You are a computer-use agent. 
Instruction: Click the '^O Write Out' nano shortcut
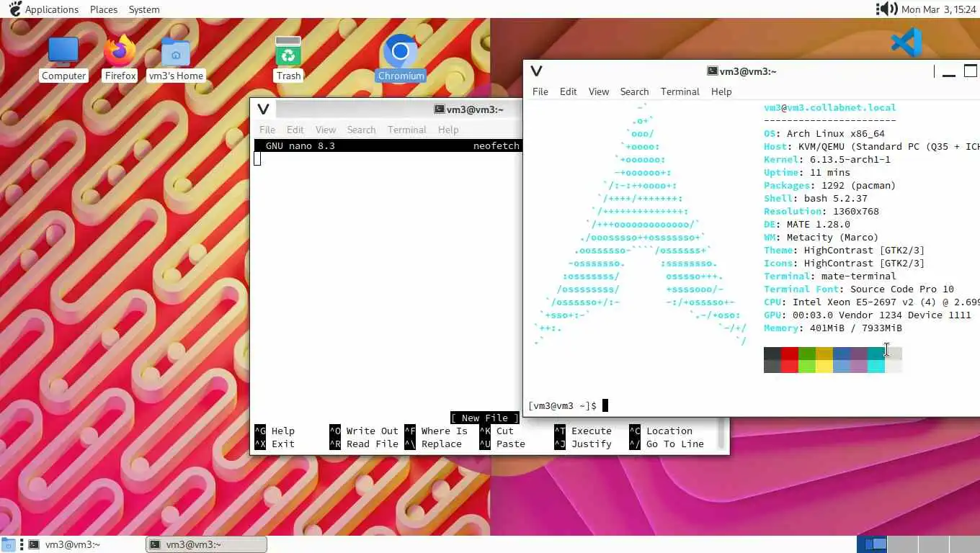tap(364, 431)
